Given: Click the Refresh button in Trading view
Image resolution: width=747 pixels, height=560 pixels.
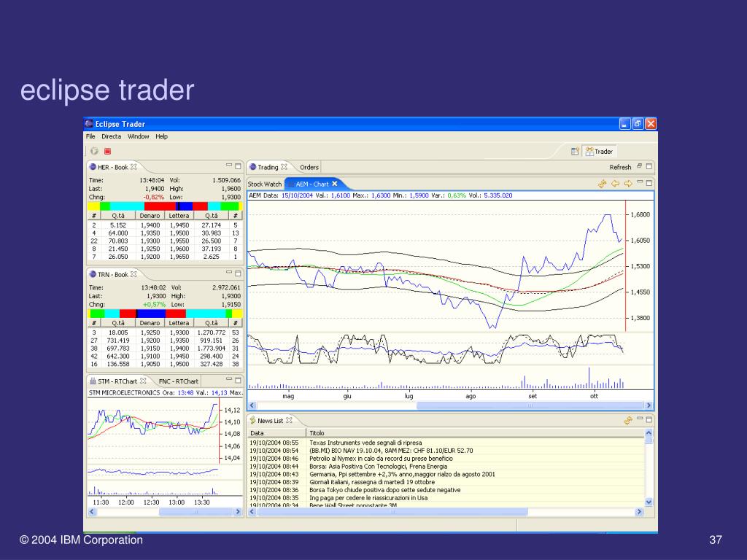Looking at the screenshot, I should pos(620,167).
